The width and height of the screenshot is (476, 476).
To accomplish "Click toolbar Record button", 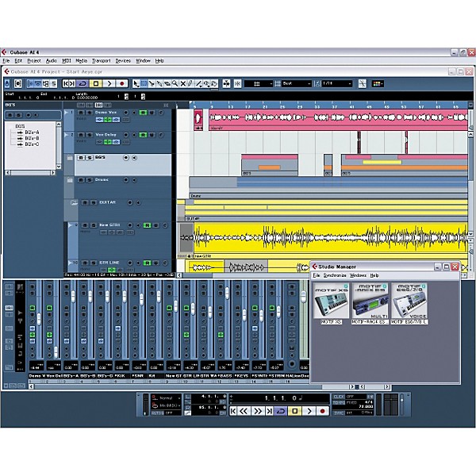I will coord(122,83).
